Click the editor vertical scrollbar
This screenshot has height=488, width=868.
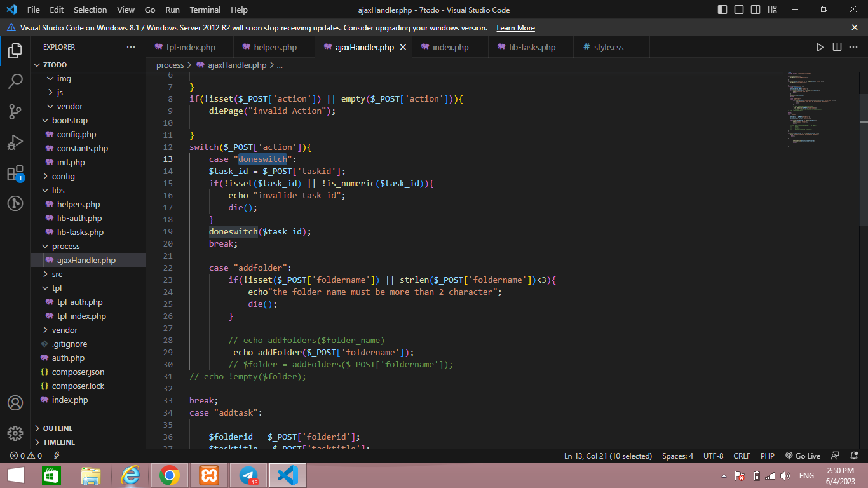(x=864, y=159)
